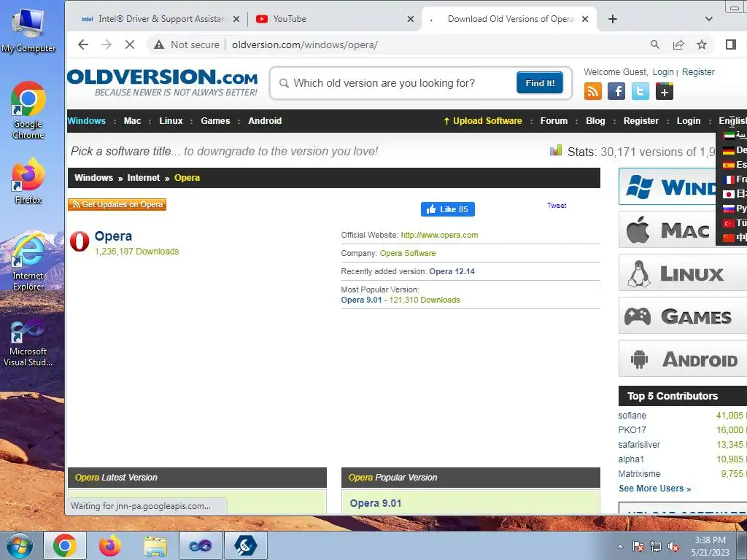Open the RSS feed orange icon

[x=593, y=91]
